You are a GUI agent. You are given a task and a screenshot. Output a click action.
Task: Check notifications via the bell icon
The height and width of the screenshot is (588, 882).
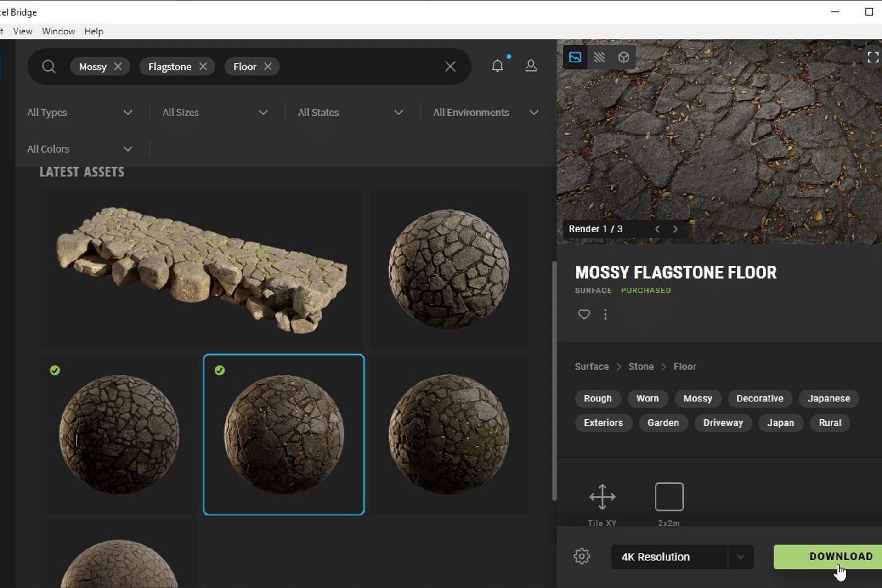[498, 66]
